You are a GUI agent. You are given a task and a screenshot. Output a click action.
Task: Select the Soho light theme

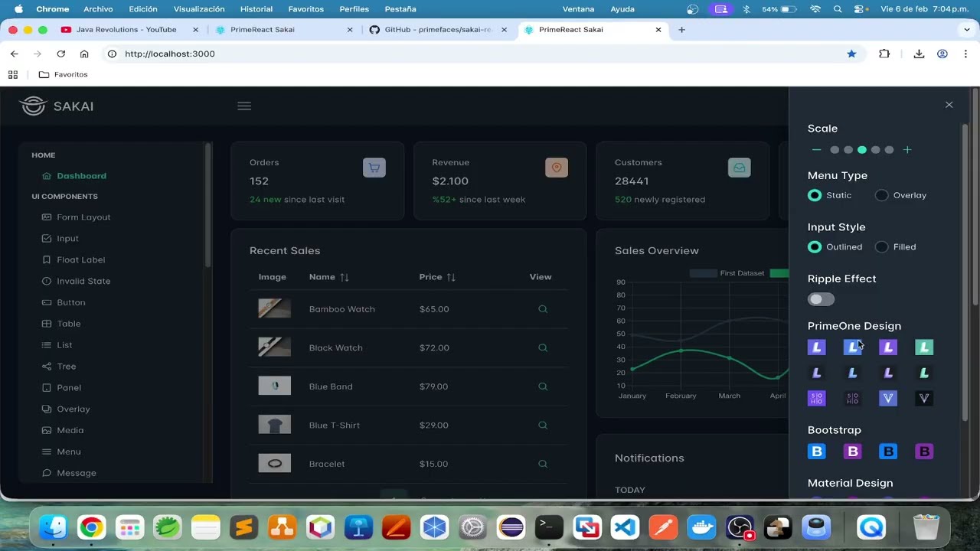[x=817, y=399]
